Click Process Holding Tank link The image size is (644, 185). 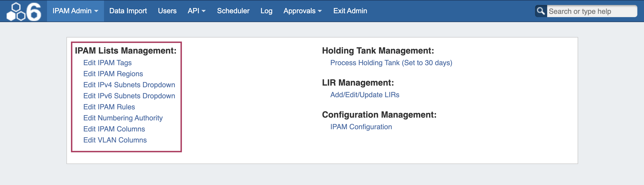[391, 63]
